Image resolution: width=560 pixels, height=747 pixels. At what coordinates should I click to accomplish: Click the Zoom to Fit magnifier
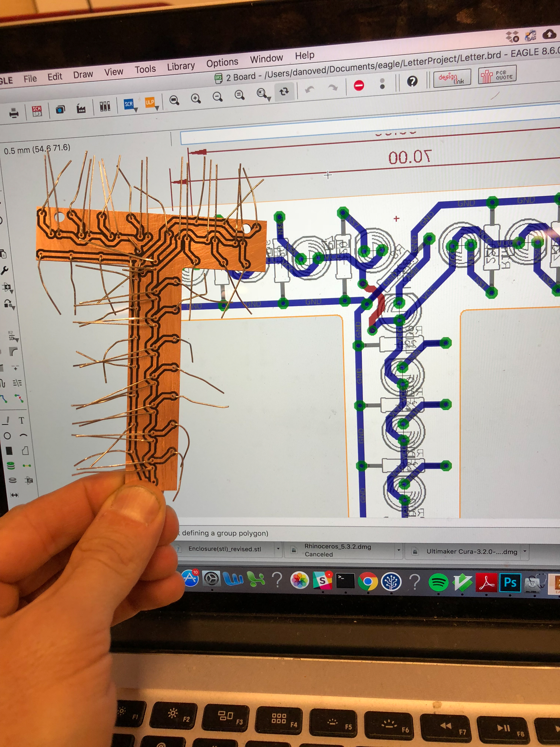point(174,100)
